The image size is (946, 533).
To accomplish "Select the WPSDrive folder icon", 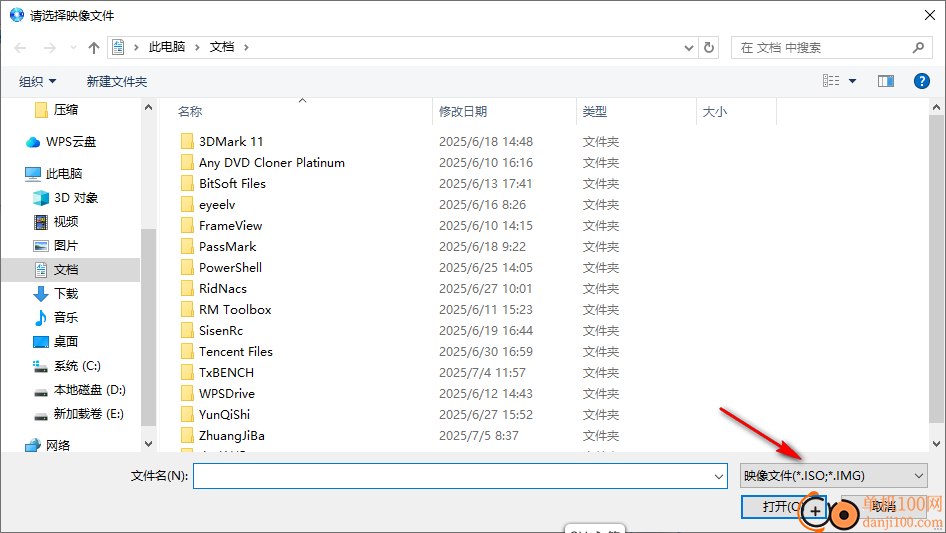I will (187, 394).
